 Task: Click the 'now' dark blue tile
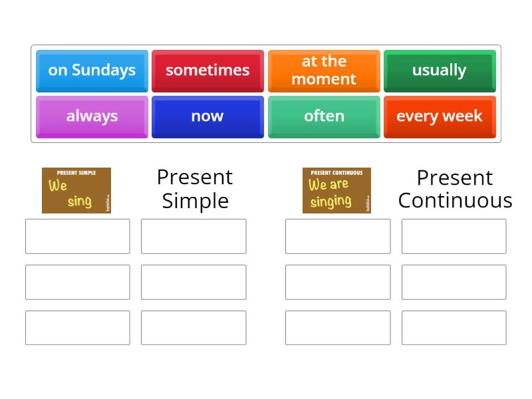click(207, 116)
